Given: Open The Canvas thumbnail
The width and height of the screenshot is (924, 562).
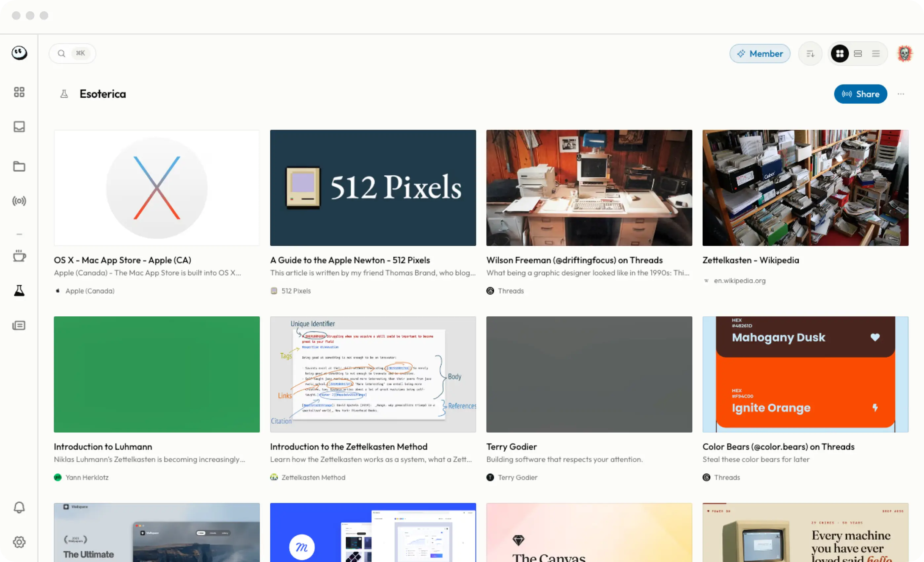Looking at the screenshot, I should 589,532.
